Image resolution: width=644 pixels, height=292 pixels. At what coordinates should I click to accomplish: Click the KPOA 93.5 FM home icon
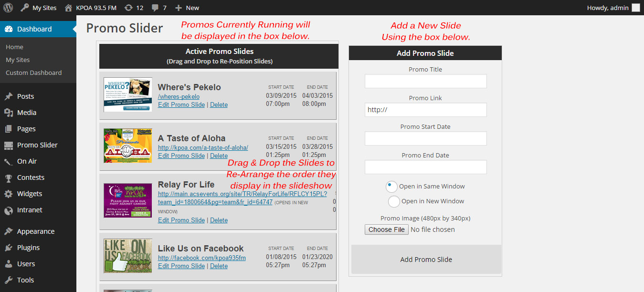tap(69, 8)
